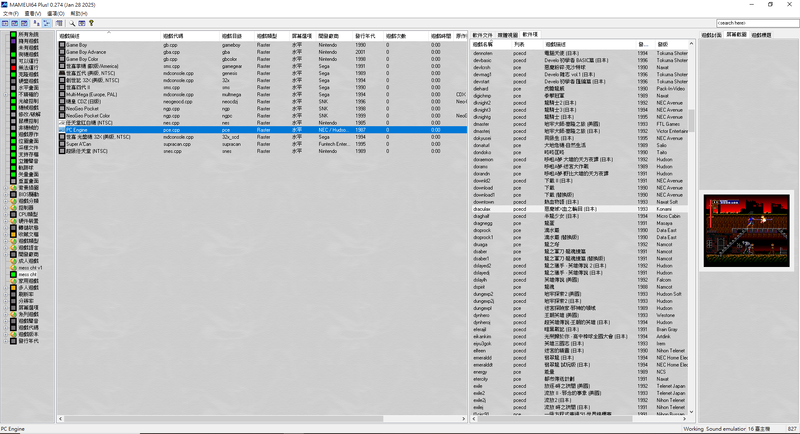Click the snes.cpp source cell

pyautogui.click(x=171, y=151)
